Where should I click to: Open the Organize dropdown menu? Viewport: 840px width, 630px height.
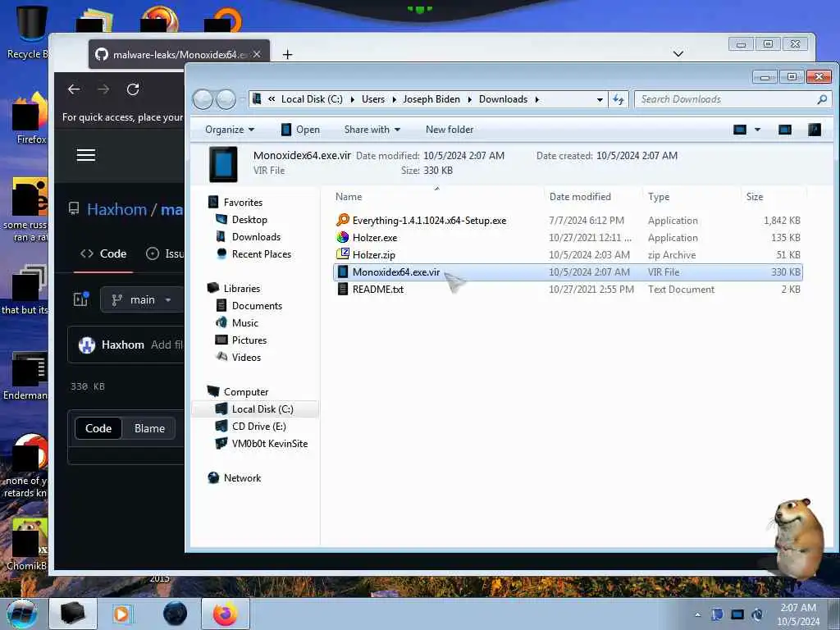click(230, 130)
